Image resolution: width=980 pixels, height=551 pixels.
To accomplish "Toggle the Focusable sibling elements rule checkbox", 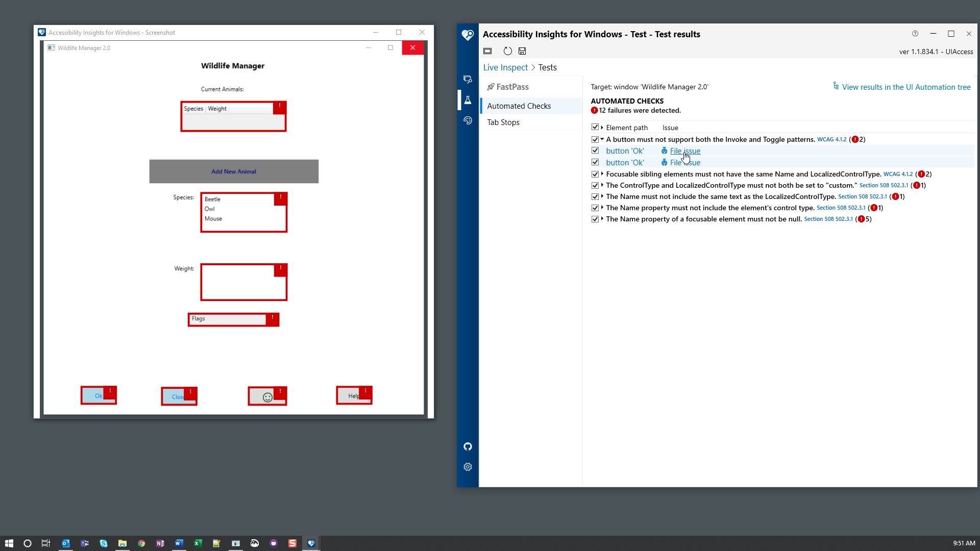I will click(x=595, y=173).
